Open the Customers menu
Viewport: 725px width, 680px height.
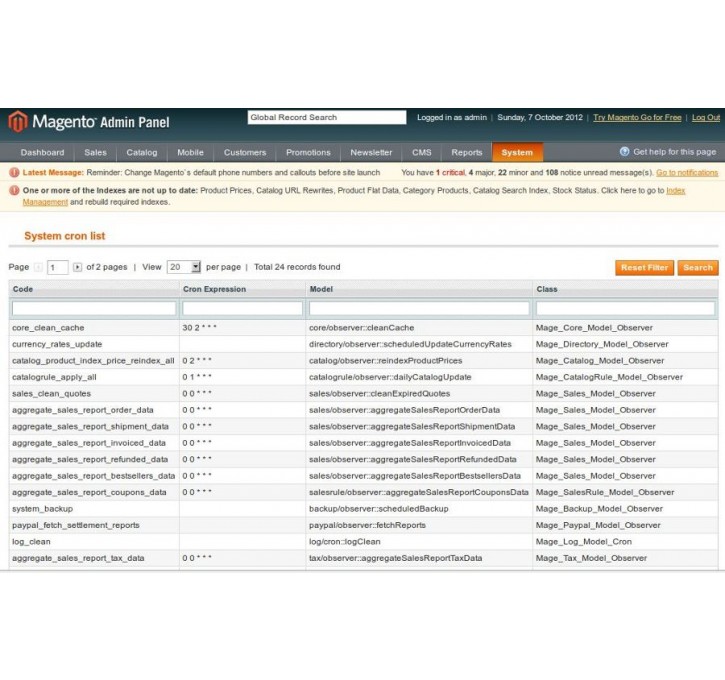click(245, 153)
